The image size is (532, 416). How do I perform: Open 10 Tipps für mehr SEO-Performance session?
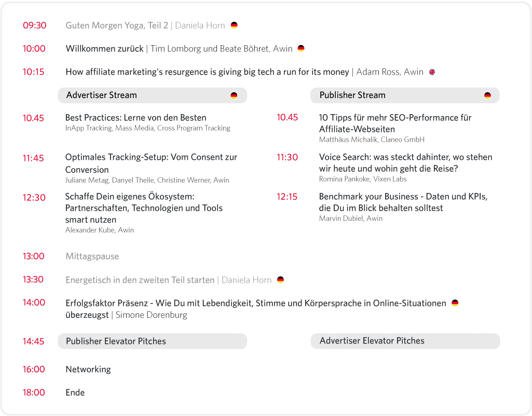tap(395, 123)
